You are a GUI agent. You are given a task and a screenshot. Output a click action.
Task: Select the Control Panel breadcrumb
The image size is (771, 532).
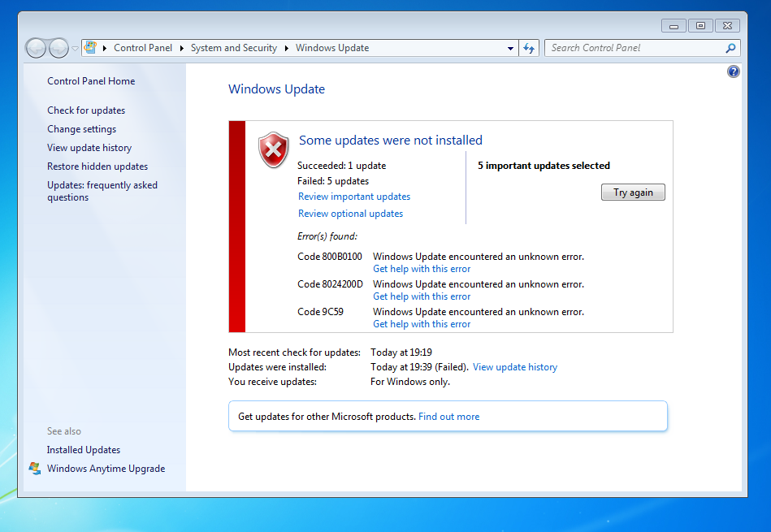143,48
